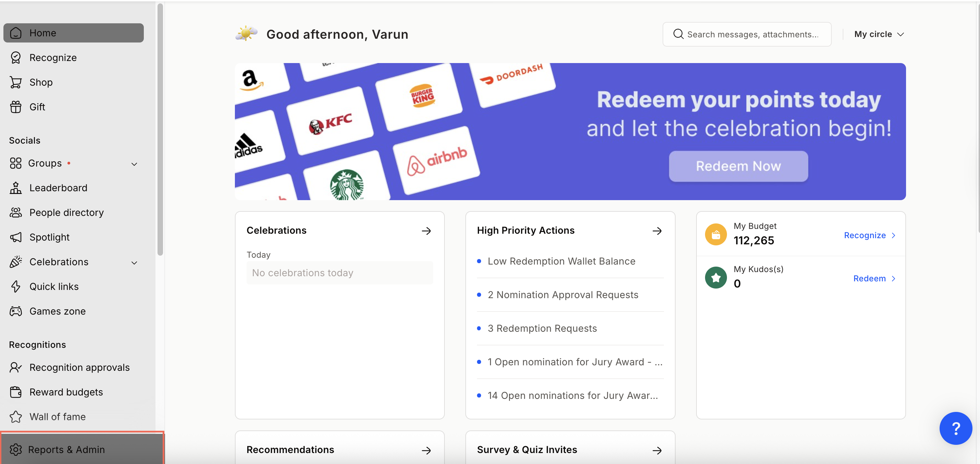The width and height of the screenshot is (980, 464).
Task: Click the Leaderboard podium icon
Action: (x=16, y=188)
